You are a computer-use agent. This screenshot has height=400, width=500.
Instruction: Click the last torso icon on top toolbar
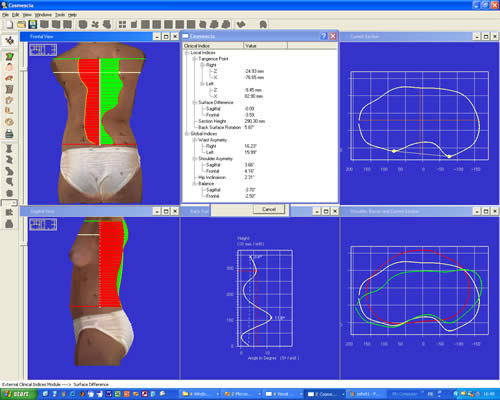(x=263, y=24)
